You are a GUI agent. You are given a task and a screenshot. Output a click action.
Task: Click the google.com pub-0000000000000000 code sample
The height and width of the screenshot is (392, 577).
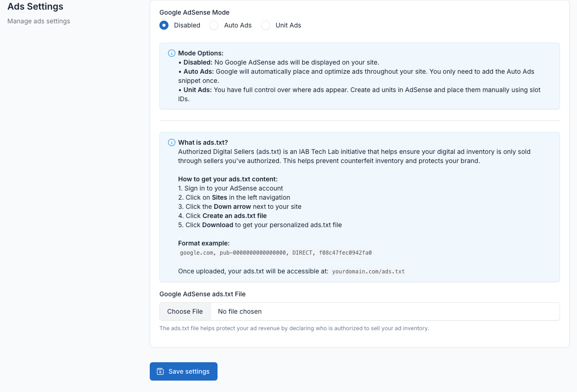[x=276, y=253]
